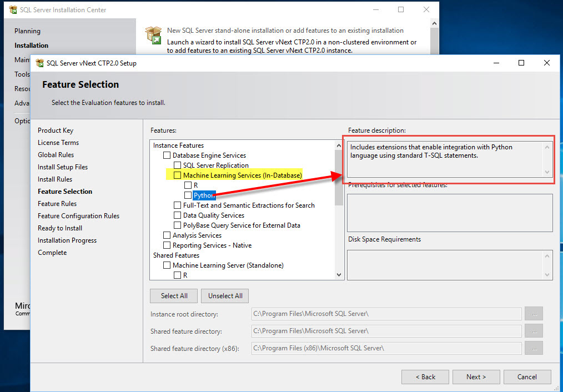
Task: Check R under Machine Learning Services (In-Database)
Action: [188, 185]
